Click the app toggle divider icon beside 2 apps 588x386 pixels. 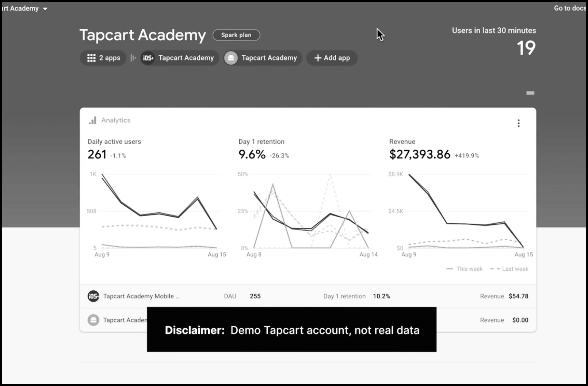[133, 58]
